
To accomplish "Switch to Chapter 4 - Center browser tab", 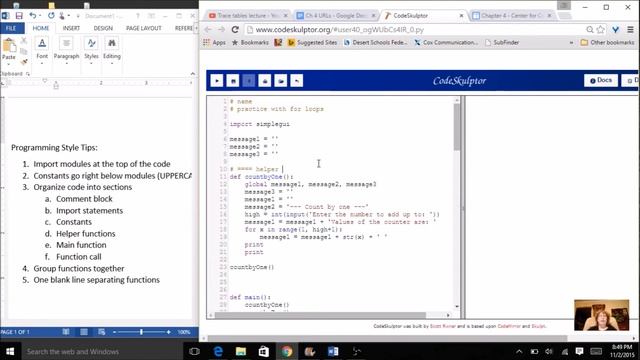I will tap(513, 16).
